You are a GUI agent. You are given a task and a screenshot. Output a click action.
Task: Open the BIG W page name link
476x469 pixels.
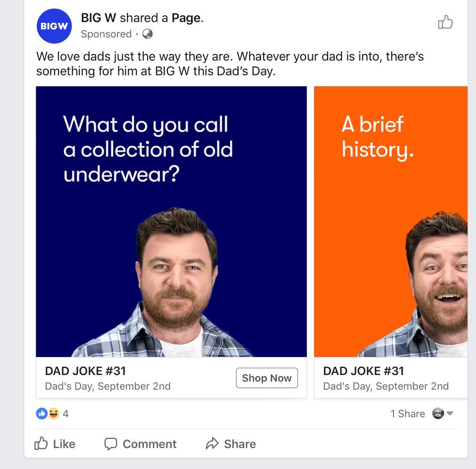(x=99, y=18)
